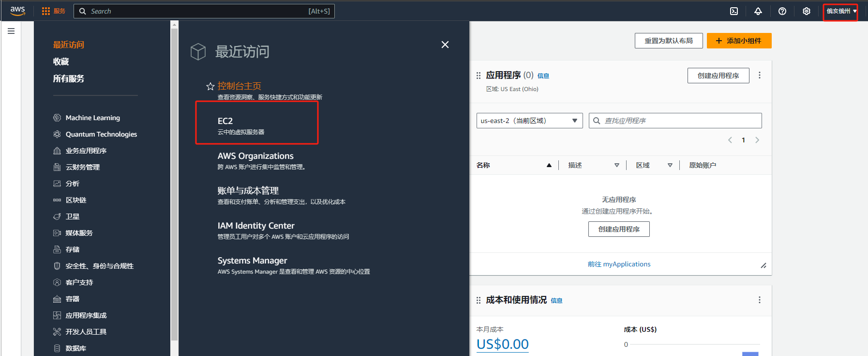The image size is (868, 356).
Task: Expand the 俄亥俄州 region selector
Action: (841, 11)
